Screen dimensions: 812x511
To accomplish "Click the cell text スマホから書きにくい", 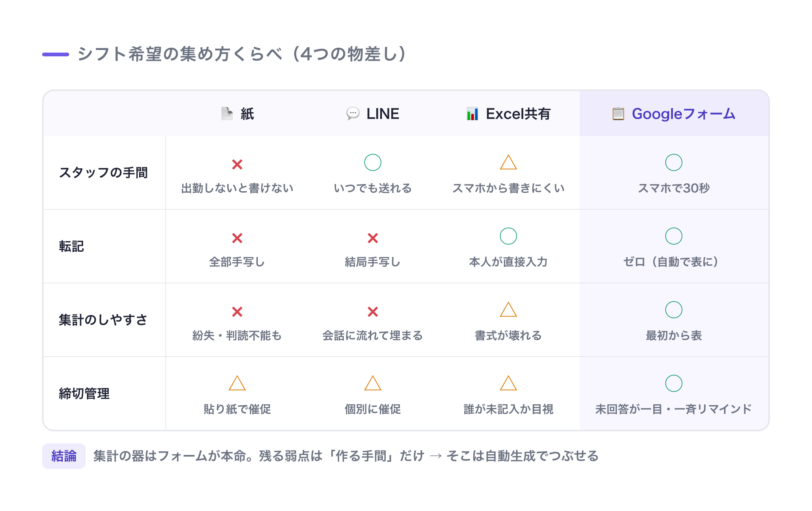I will tap(508, 188).
